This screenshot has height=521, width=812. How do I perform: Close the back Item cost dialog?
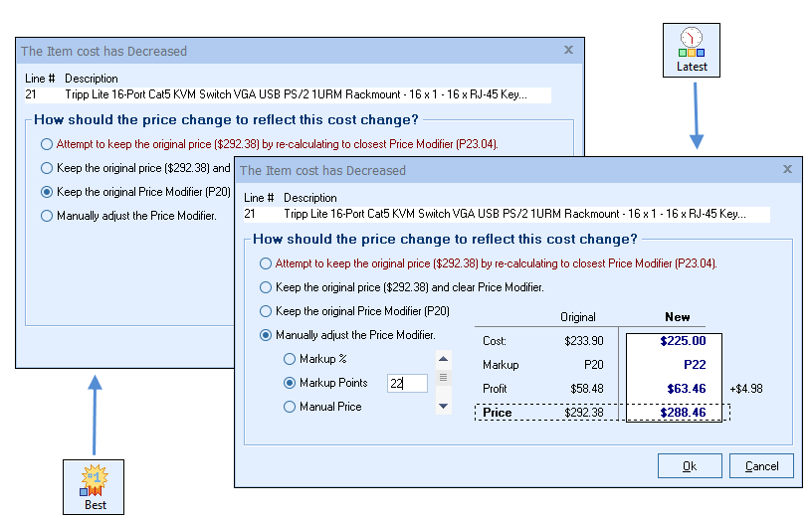click(x=568, y=50)
